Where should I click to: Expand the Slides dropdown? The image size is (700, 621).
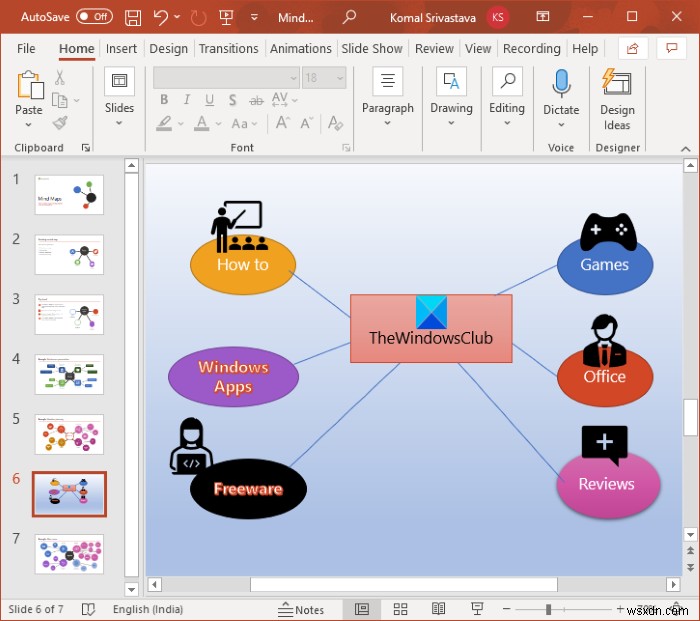(x=119, y=123)
